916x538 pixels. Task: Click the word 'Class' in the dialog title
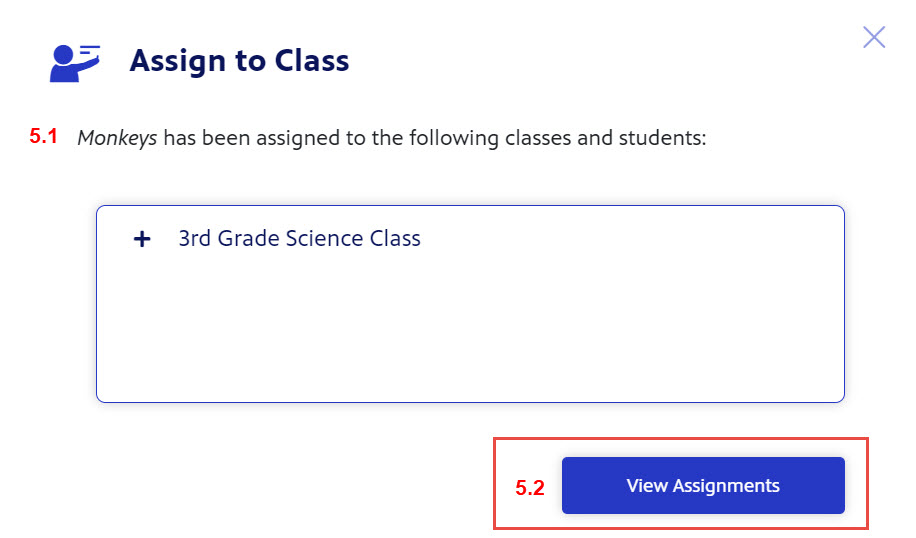point(312,61)
